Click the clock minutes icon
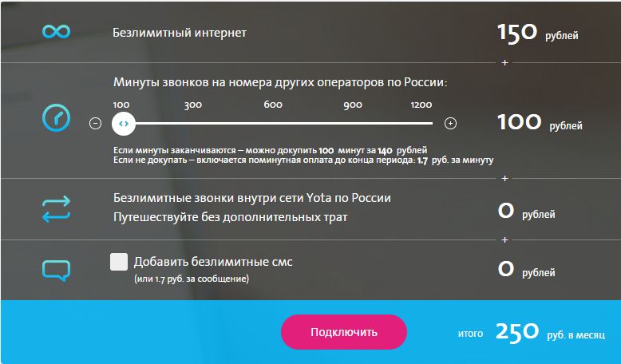The image size is (621, 364). (56, 120)
